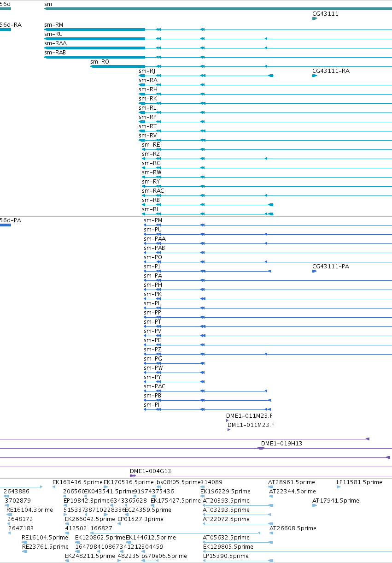Select the sm-PO protein label

pos(153,257)
